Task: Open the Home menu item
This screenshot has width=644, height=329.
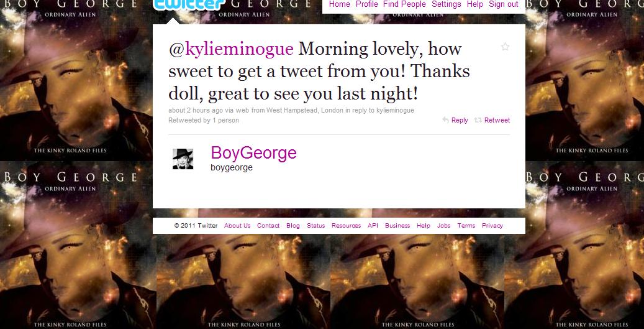Action: [340, 4]
